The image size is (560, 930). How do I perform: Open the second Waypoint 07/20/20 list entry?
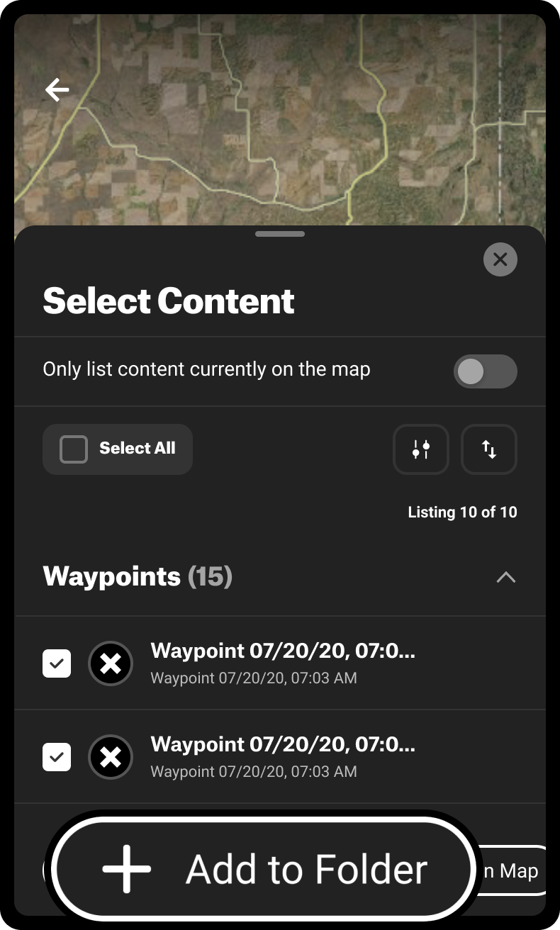284,756
